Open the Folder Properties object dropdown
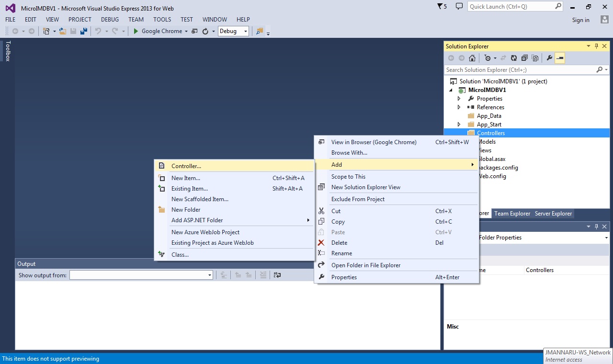This screenshot has width=613, height=364. pyautogui.click(x=606, y=238)
